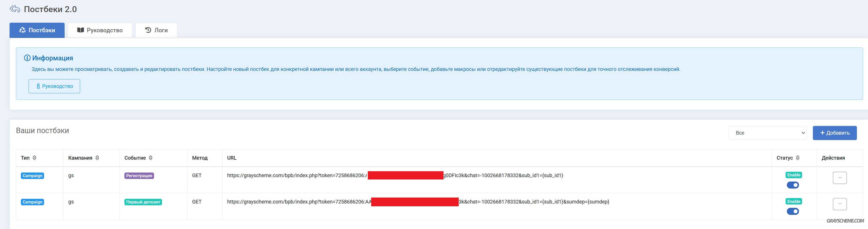868x229 pixels.
Task: Click Enable status badge in first row
Action: click(x=793, y=175)
